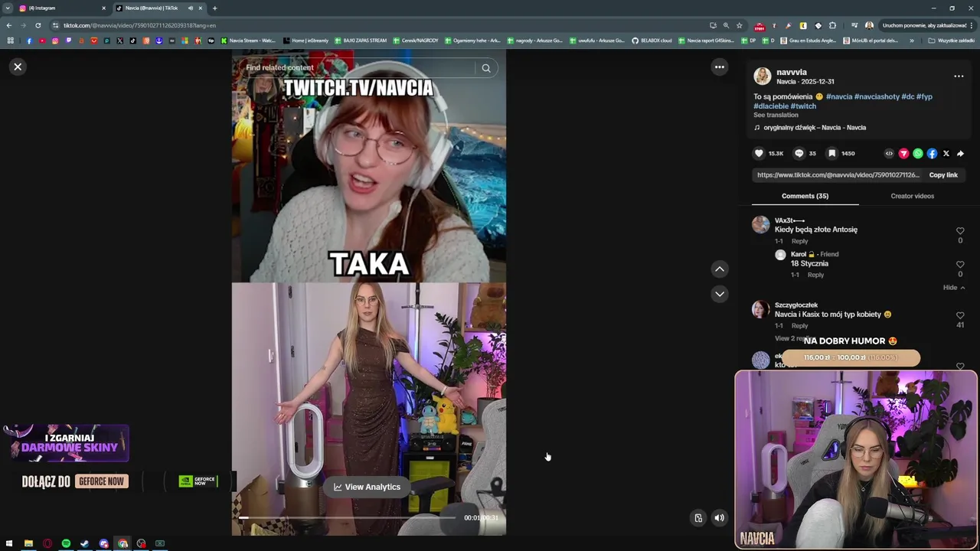The image size is (980, 551).
Task: Open the BELABOX cloud bookmark
Action: tap(652, 41)
